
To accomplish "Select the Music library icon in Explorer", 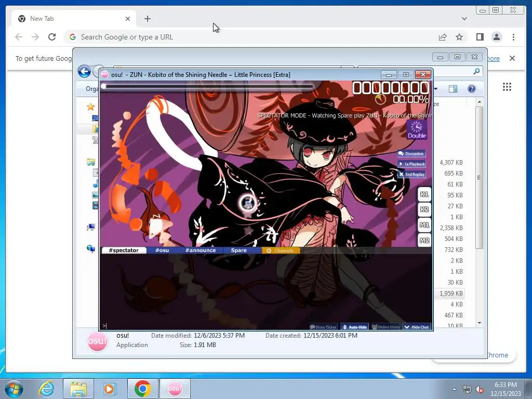I will 96,183.
